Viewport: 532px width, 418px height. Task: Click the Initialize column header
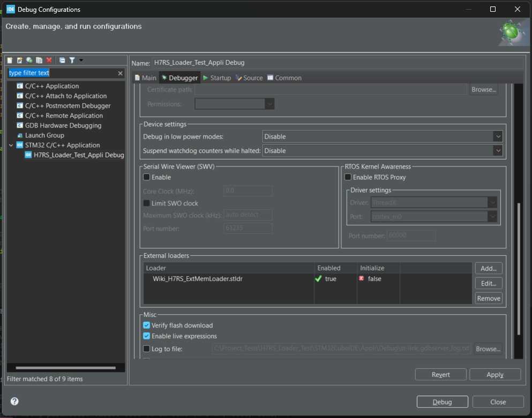pos(379,268)
